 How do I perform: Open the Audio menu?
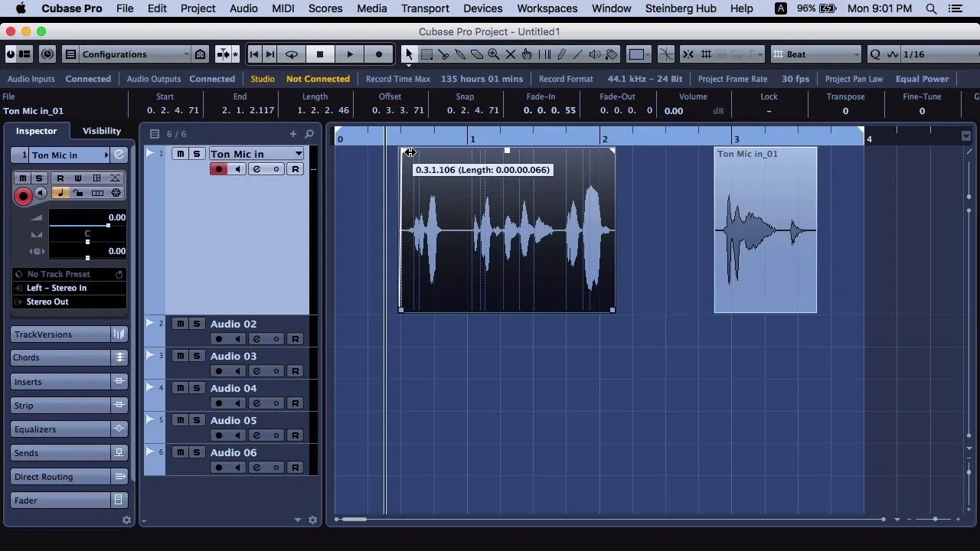243,8
